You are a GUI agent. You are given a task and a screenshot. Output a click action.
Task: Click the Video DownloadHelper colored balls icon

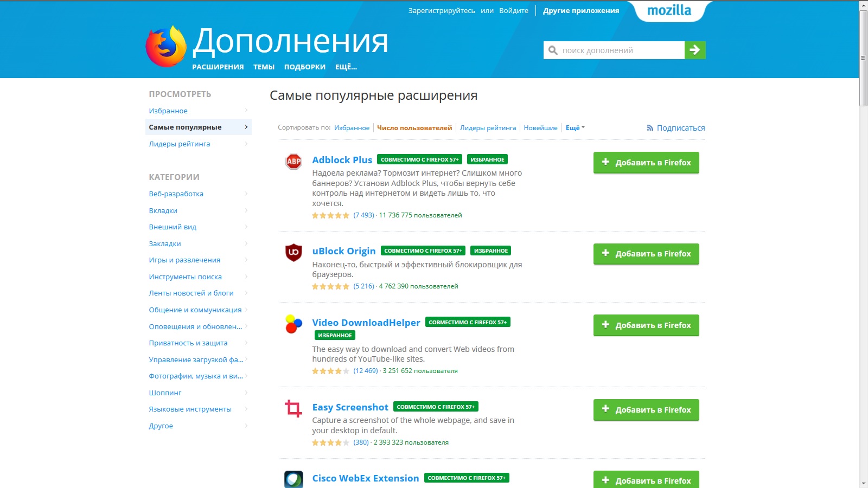293,324
